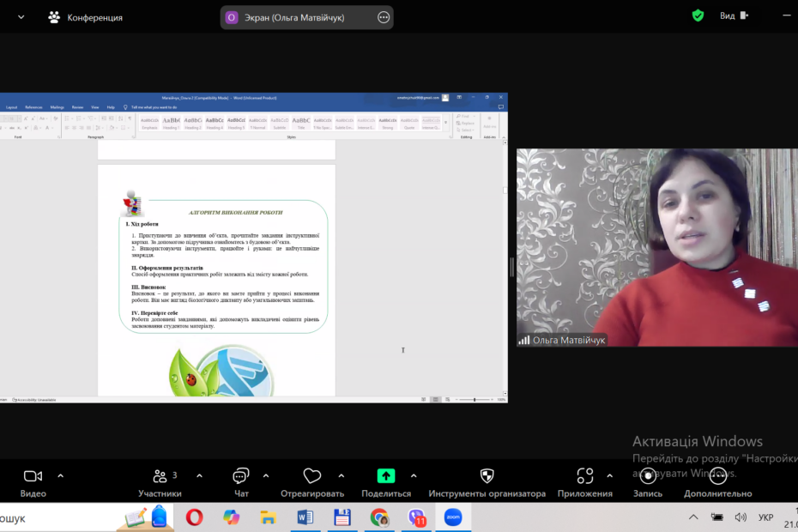The width and height of the screenshot is (798, 532).
Task: Open video options arrow next to Видео
Action: pos(61,476)
